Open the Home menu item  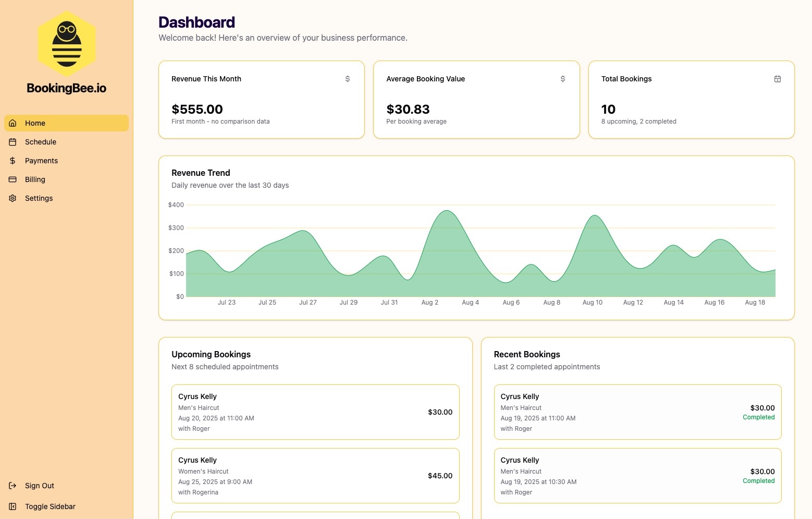(x=66, y=123)
